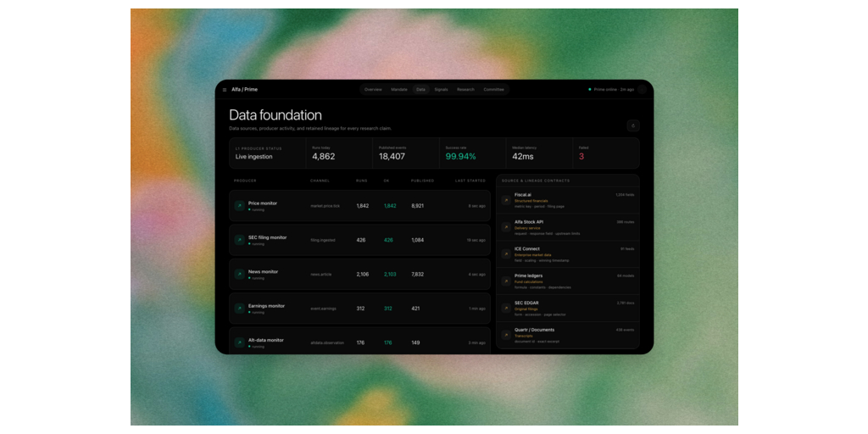Click the Failed count stat card
Image resolution: width=868 pixels, height=434 pixels.
(606, 153)
